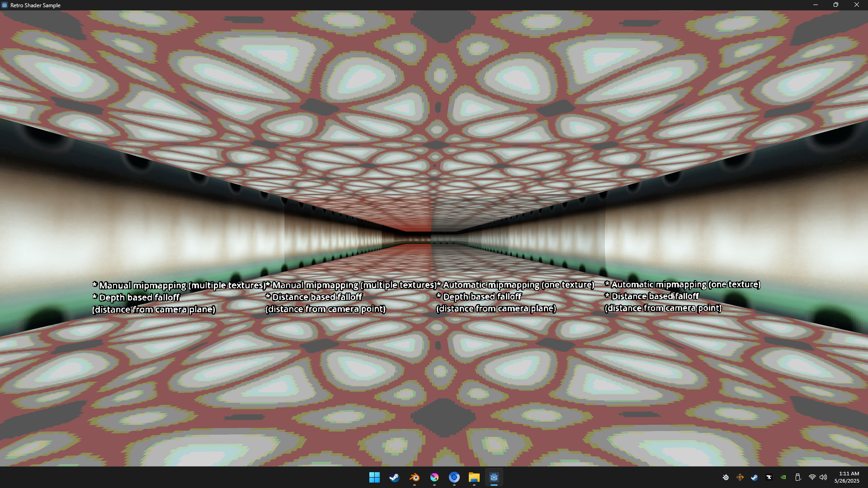Image resolution: width=868 pixels, height=488 pixels.
Task: Switch to Blender in the taskbar
Action: pyautogui.click(x=414, y=477)
